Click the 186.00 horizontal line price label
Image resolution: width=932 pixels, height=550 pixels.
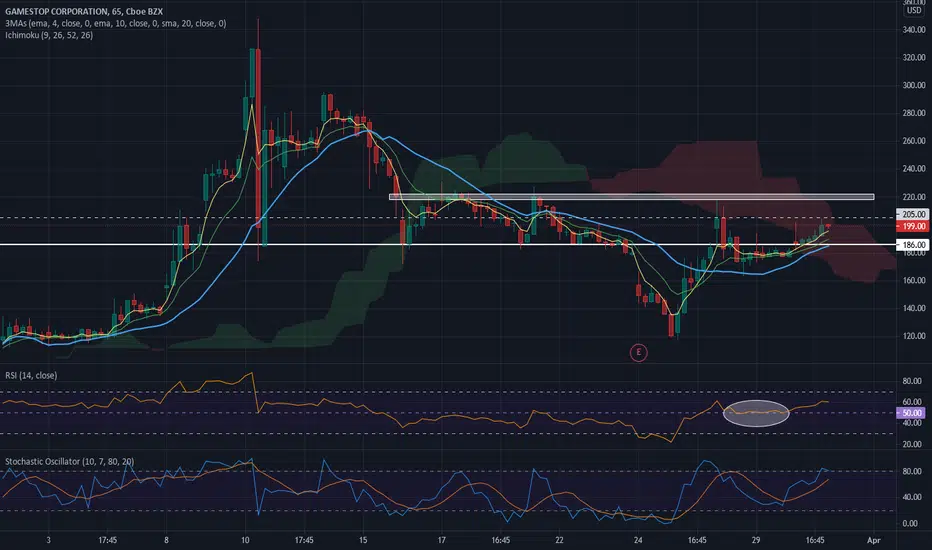(x=912, y=244)
